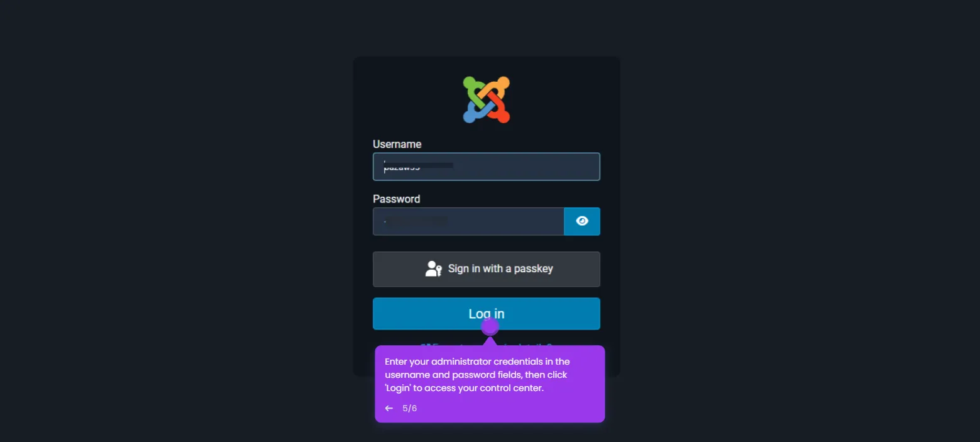980x442 pixels.
Task: Click the Joomla logo at top
Action: (487, 99)
